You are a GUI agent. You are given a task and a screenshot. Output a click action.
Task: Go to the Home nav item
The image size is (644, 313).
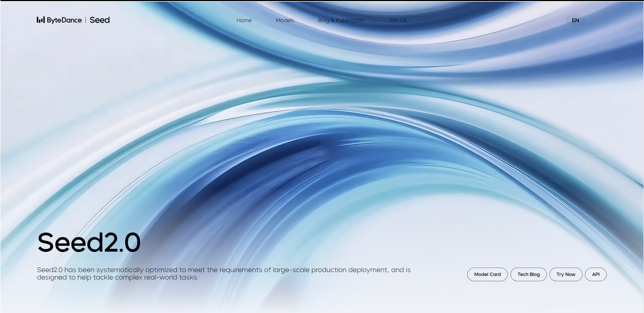[244, 20]
